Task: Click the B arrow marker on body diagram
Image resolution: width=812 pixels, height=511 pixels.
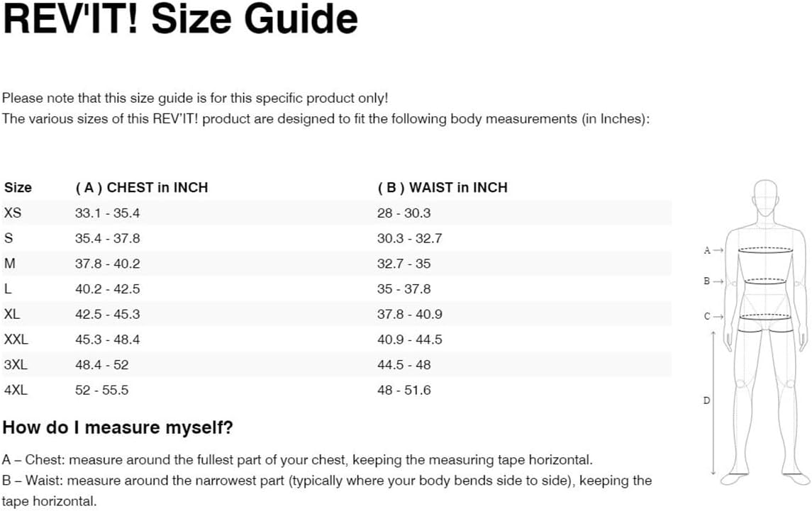Action: point(713,281)
